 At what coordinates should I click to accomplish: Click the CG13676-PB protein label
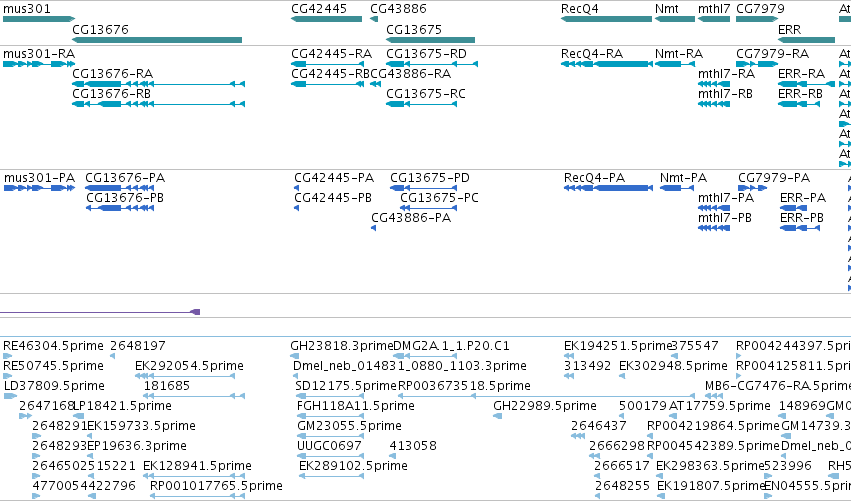(125, 198)
